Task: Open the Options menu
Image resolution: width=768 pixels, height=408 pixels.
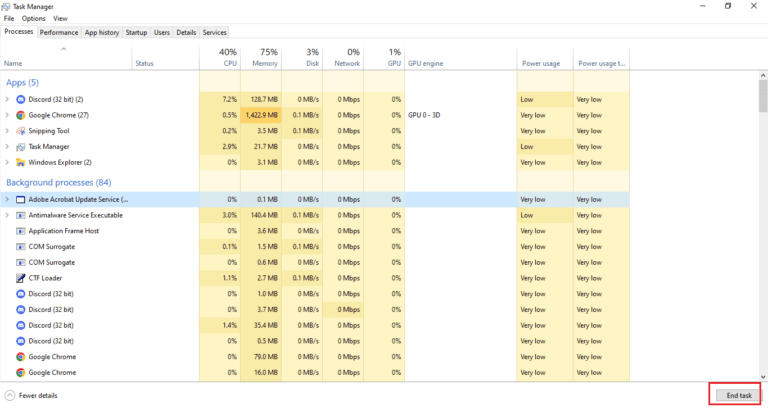Action: click(33, 19)
